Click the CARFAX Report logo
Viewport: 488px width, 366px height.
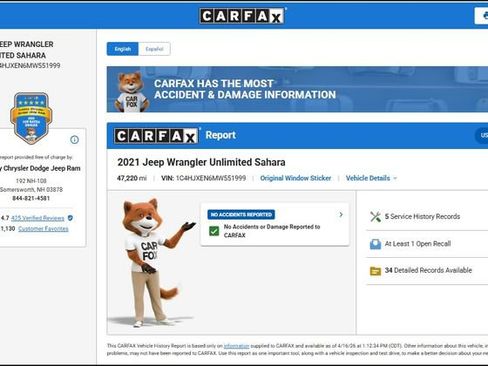point(156,136)
